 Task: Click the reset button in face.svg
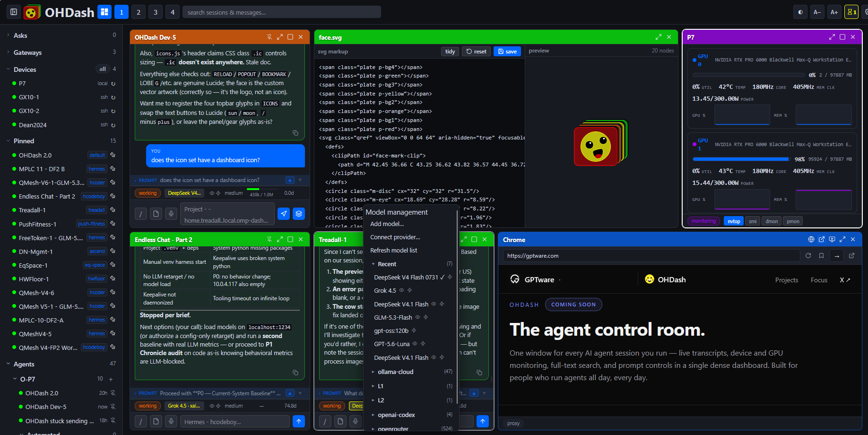(x=476, y=52)
